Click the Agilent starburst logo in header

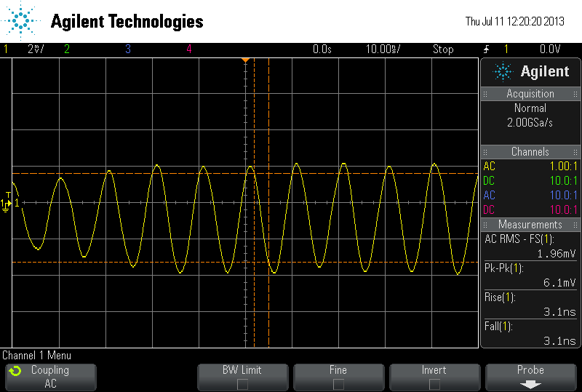point(20,20)
